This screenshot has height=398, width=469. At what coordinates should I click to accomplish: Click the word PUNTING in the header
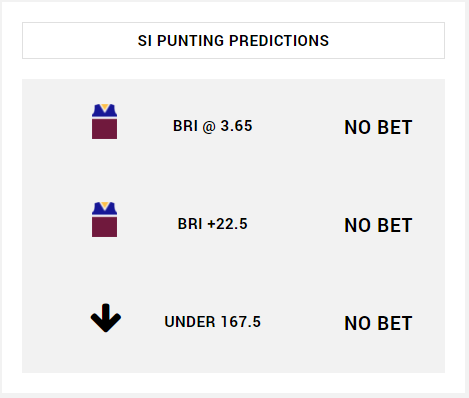(x=190, y=41)
